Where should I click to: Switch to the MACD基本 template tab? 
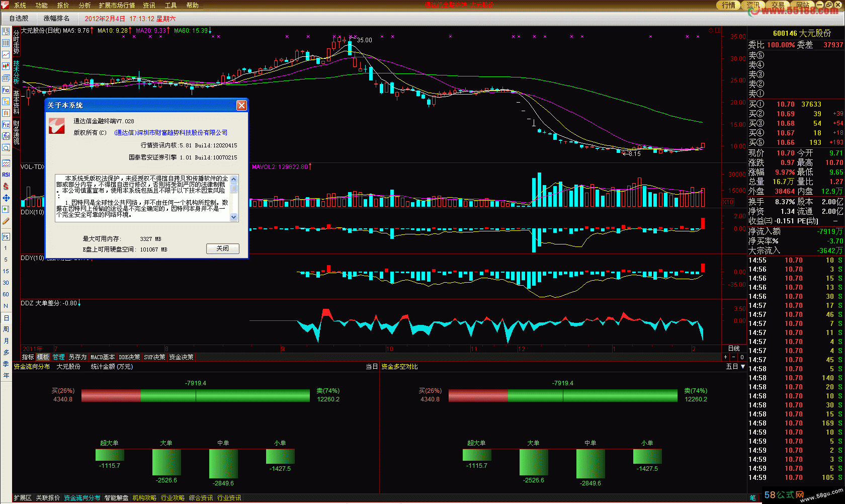point(103,357)
